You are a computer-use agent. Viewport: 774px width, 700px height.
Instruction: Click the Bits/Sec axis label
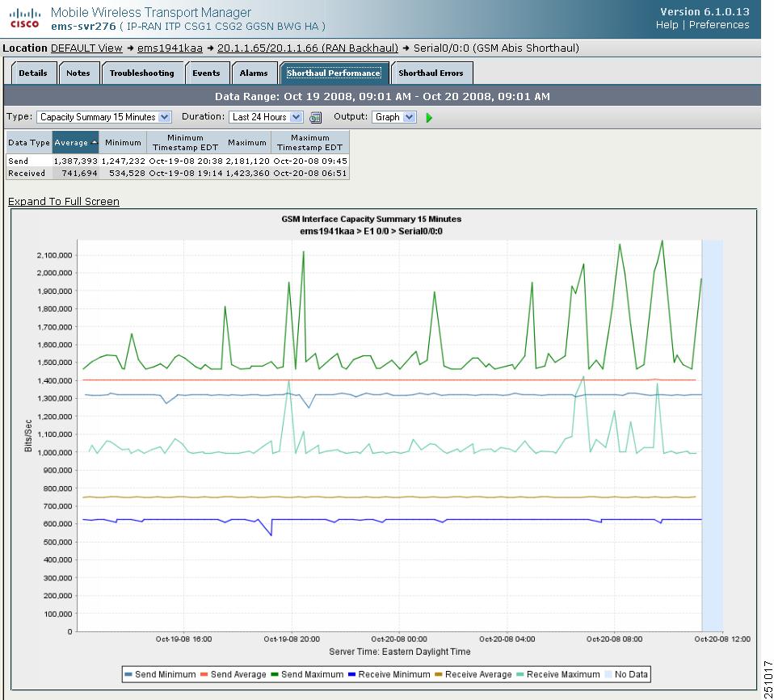(x=28, y=436)
